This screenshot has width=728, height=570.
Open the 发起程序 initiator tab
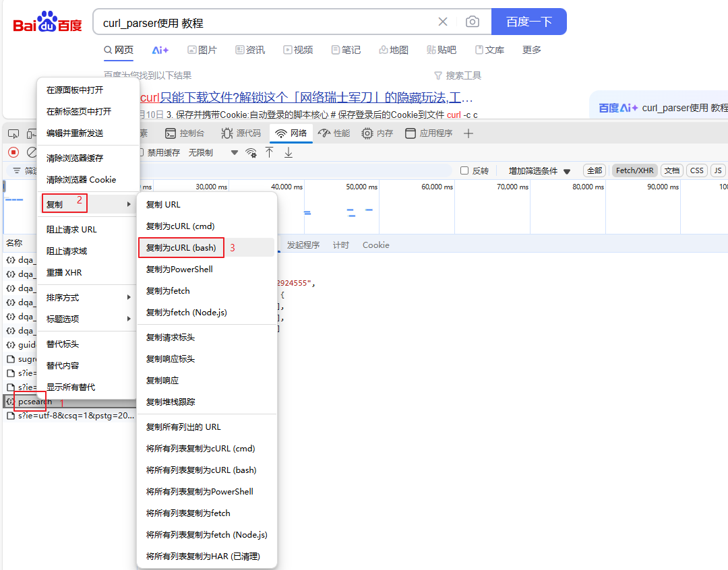[303, 245]
